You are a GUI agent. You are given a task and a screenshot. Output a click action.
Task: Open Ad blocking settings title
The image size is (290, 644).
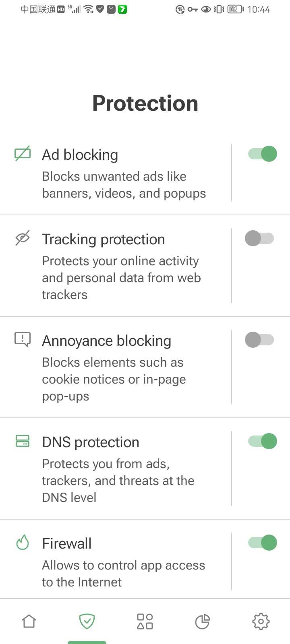pos(80,155)
